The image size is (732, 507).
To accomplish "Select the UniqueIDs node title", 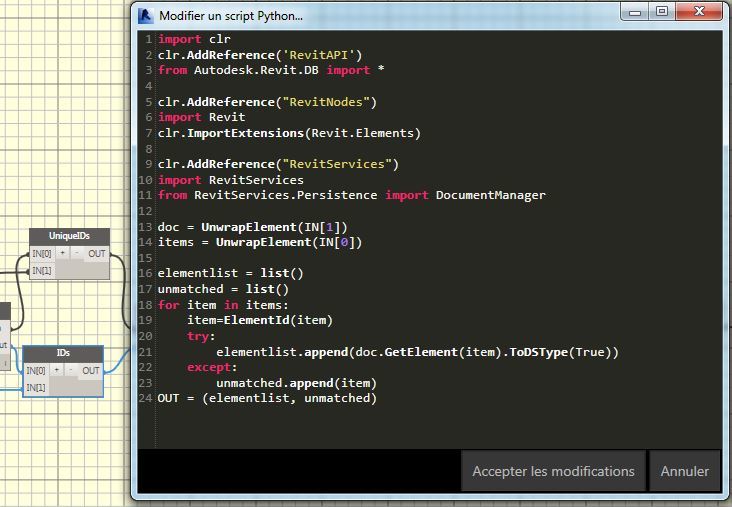I will click(x=70, y=236).
